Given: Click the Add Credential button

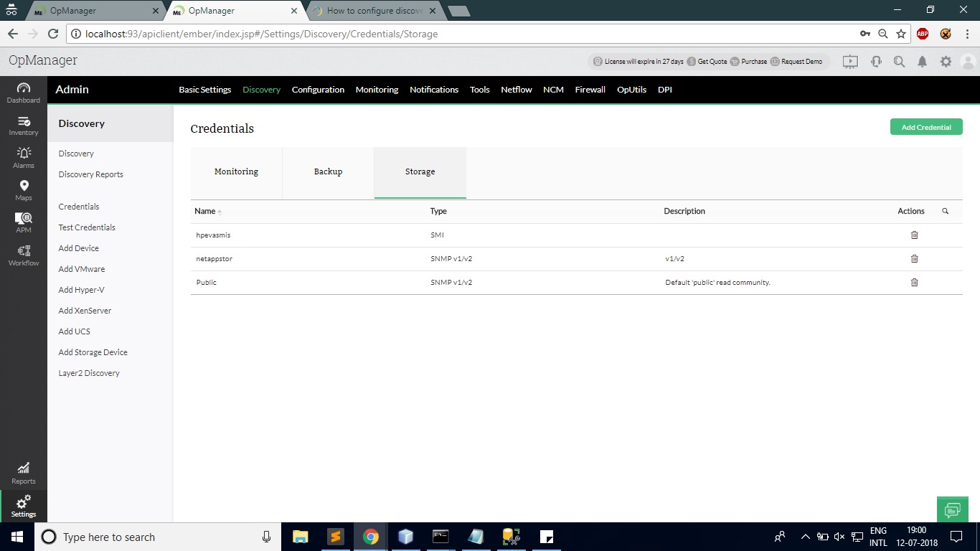Looking at the screenshot, I should click(x=926, y=127).
